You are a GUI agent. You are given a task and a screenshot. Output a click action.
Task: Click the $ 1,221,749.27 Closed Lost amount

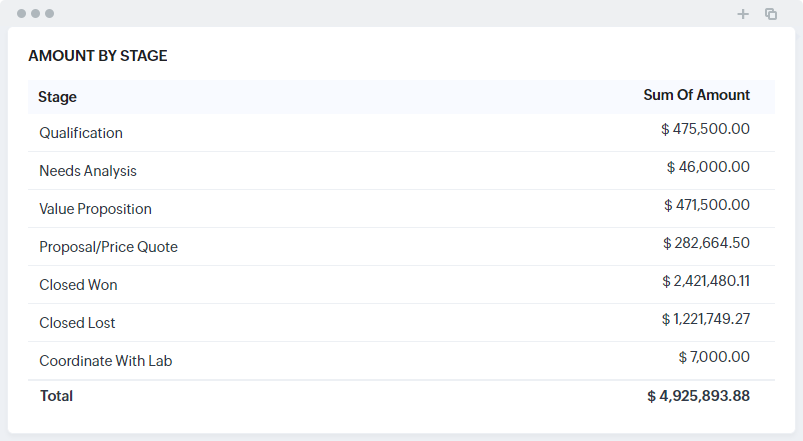[705, 319]
